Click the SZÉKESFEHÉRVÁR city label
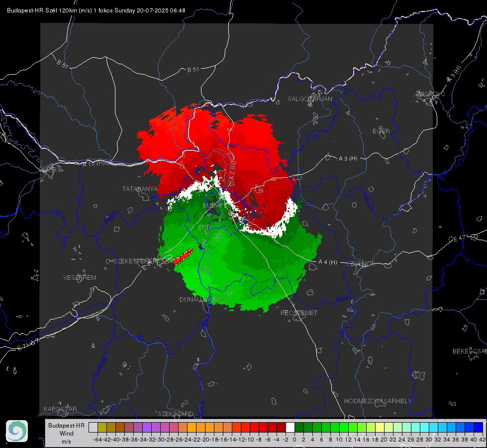Viewport: 487px width, 448px height. coord(143,261)
